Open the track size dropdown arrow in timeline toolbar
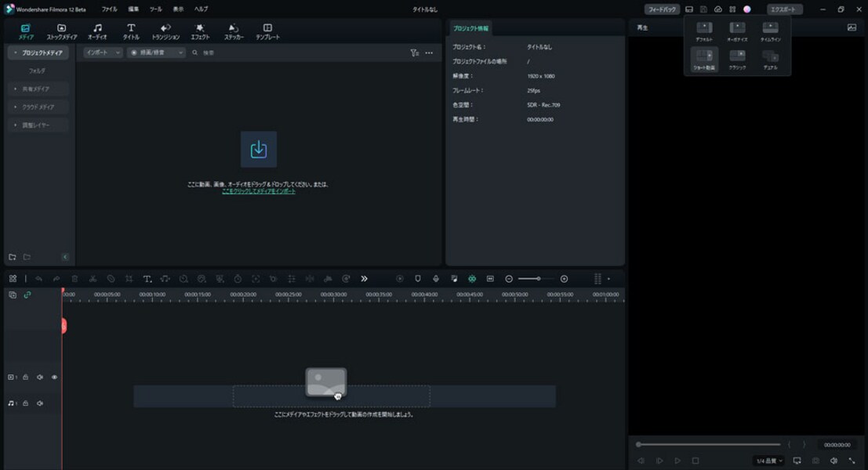This screenshot has width=868, height=470. tap(608, 279)
